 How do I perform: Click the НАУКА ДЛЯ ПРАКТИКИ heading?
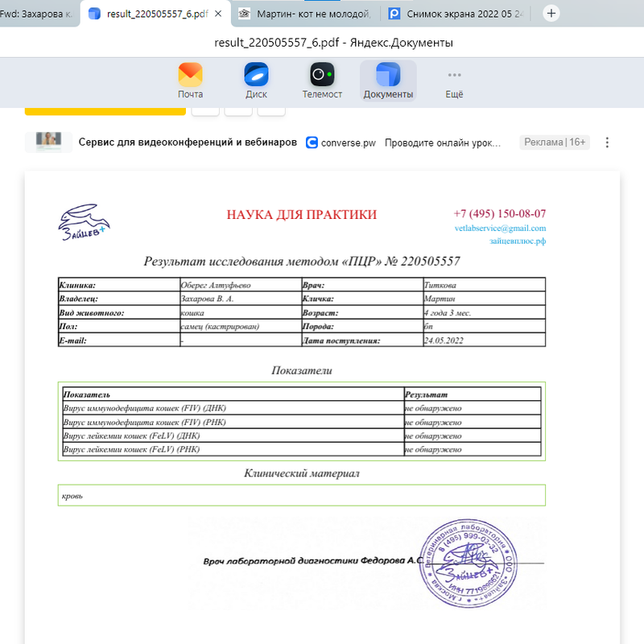pos(301,214)
